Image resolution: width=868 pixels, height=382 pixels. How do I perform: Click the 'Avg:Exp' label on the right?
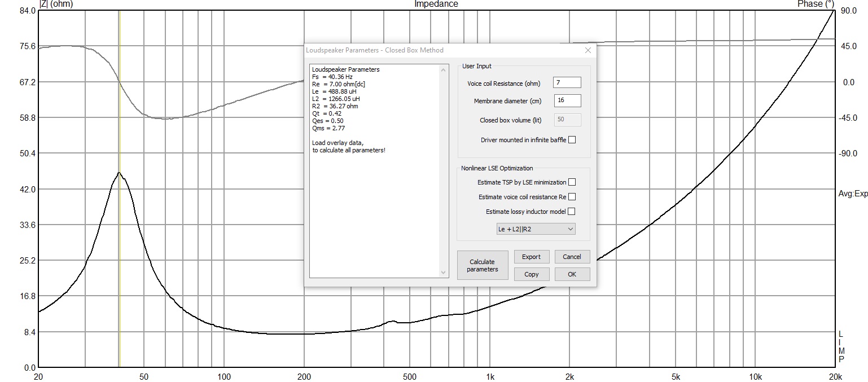(853, 194)
